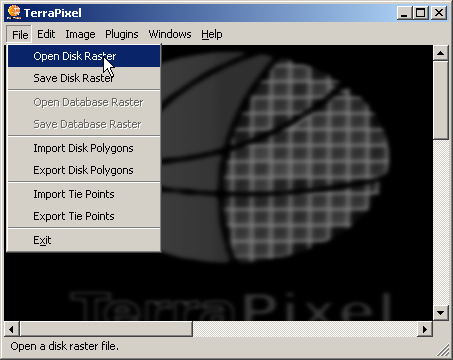Choose Open Disk Raster
Image resolution: width=453 pixels, height=360 pixels.
pos(84,56)
